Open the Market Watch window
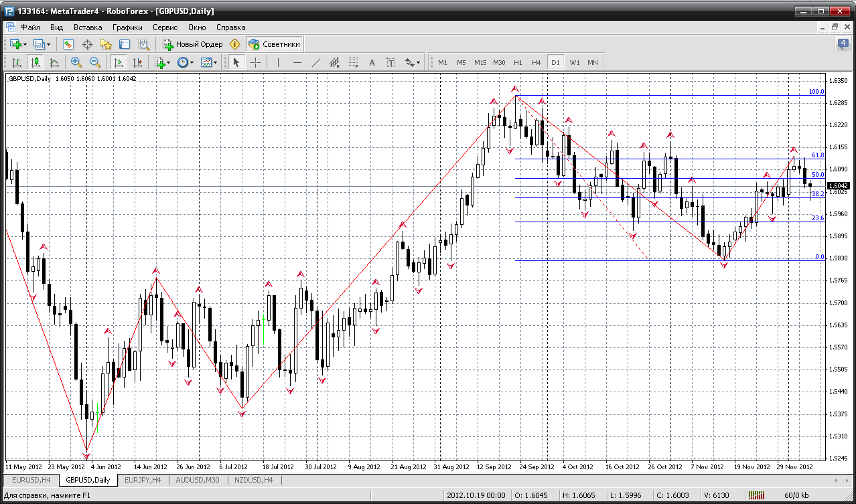856x504 pixels. (68, 44)
